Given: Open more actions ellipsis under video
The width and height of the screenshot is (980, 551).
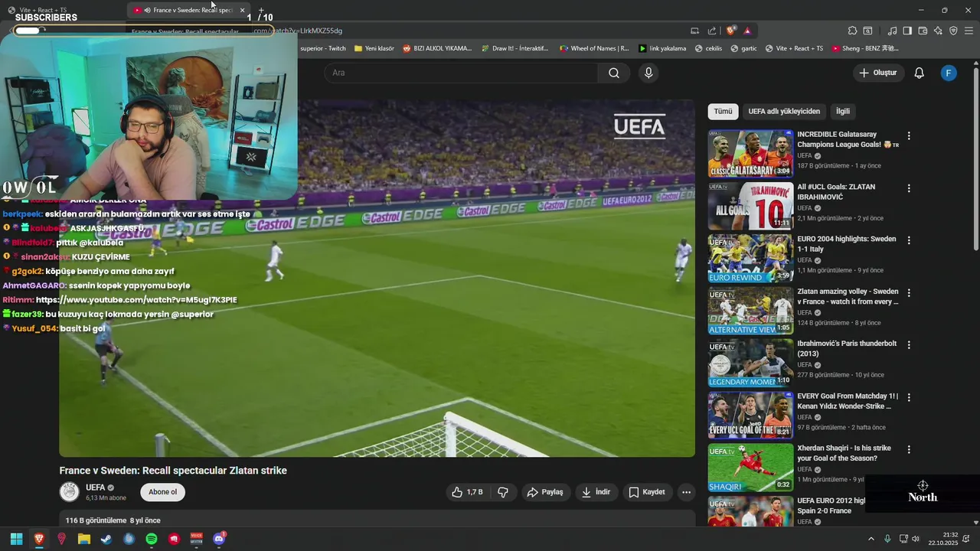Looking at the screenshot, I should coord(686,492).
